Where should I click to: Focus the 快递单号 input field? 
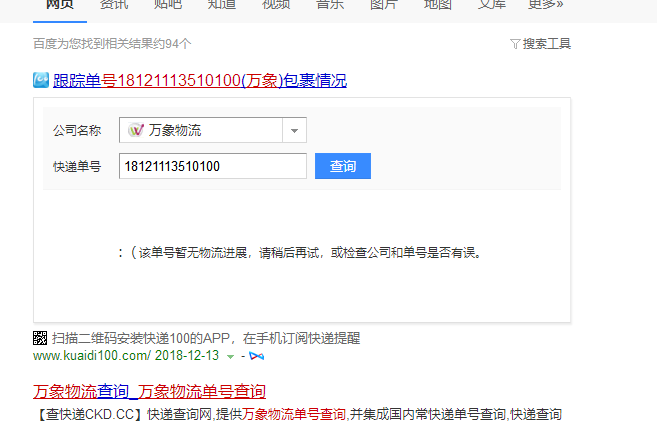coord(213,166)
